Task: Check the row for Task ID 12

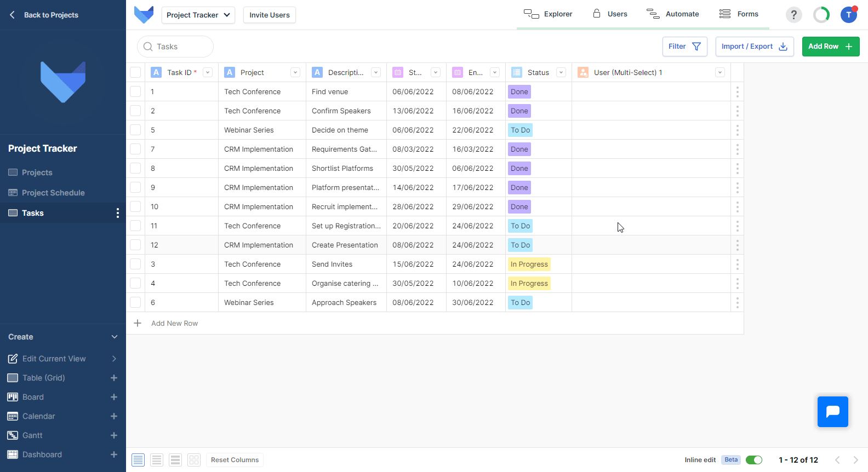Action: pyautogui.click(x=135, y=245)
